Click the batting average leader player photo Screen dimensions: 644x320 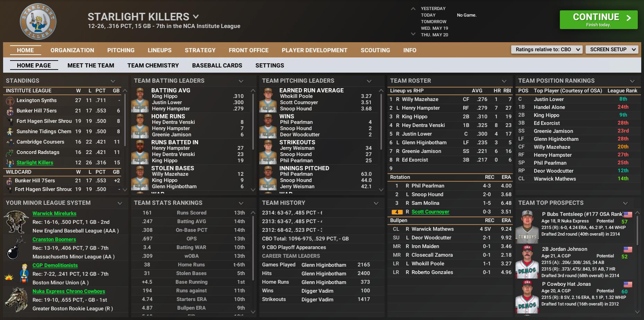click(140, 100)
